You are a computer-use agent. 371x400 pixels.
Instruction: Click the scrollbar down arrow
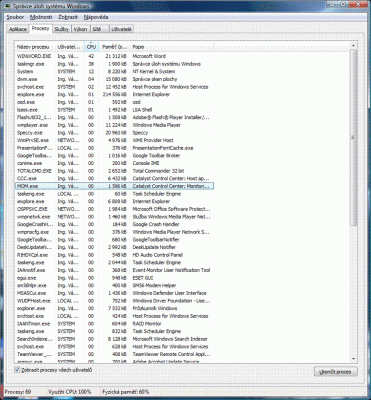click(x=354, y=359)
